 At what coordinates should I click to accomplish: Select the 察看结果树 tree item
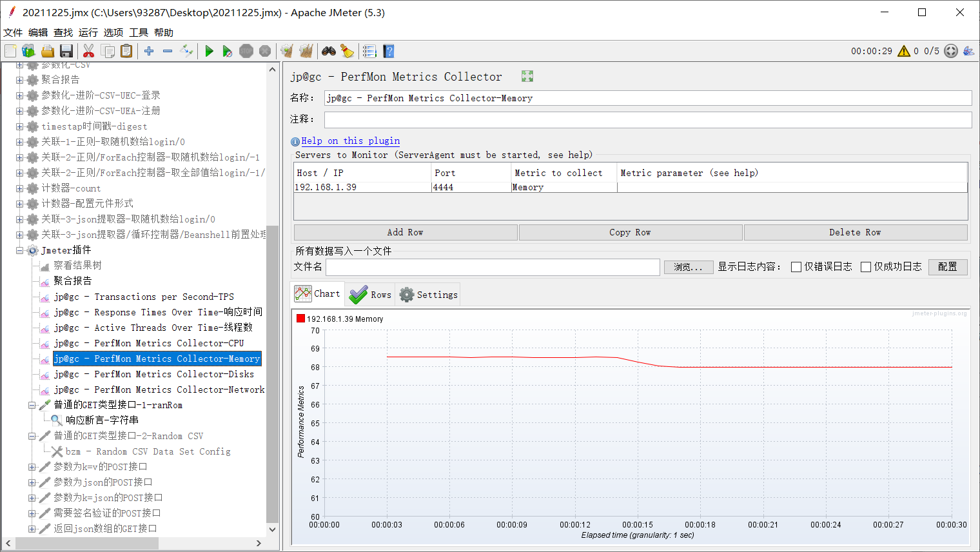pyautogui.click(x=77, y=266)
